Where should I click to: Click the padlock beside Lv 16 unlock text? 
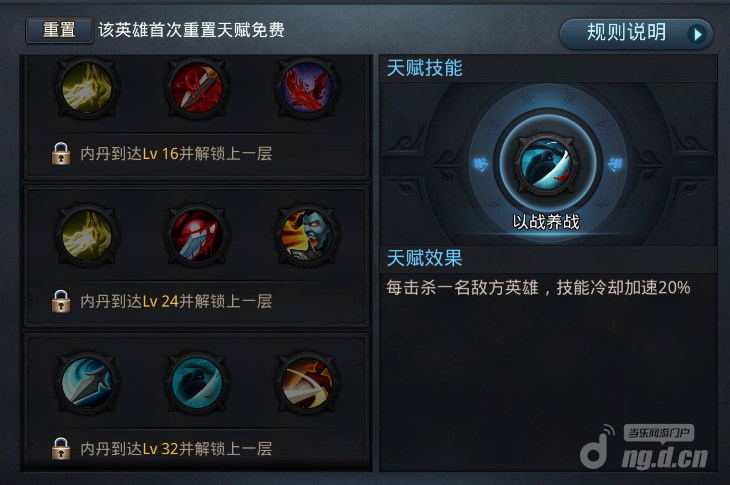61,154
